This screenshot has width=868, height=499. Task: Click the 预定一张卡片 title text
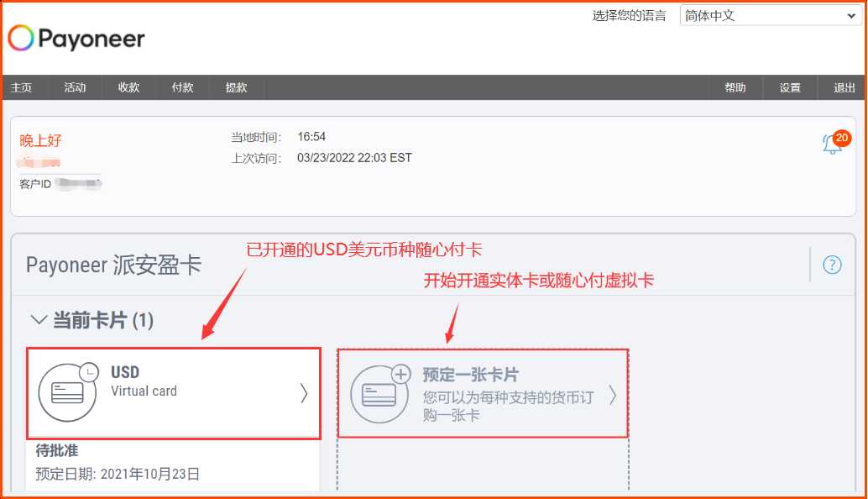pos(471,375)
